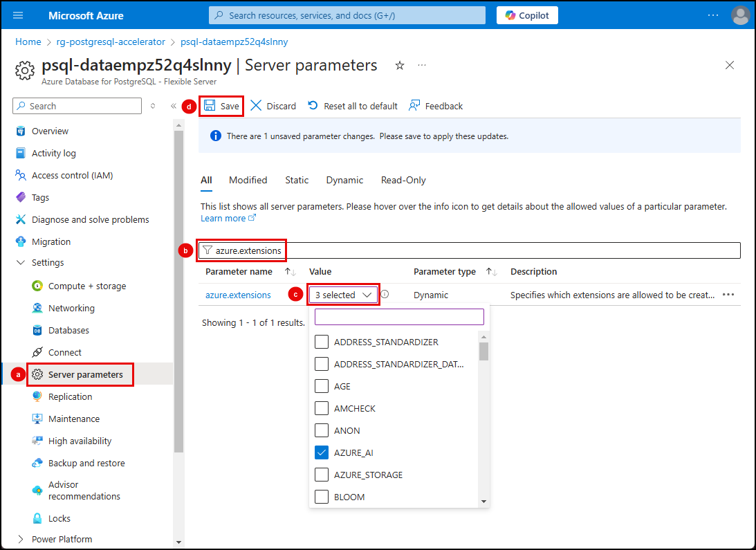Sort by Parameter name column
Screen dimensions: 756x550
pos(291,272)
